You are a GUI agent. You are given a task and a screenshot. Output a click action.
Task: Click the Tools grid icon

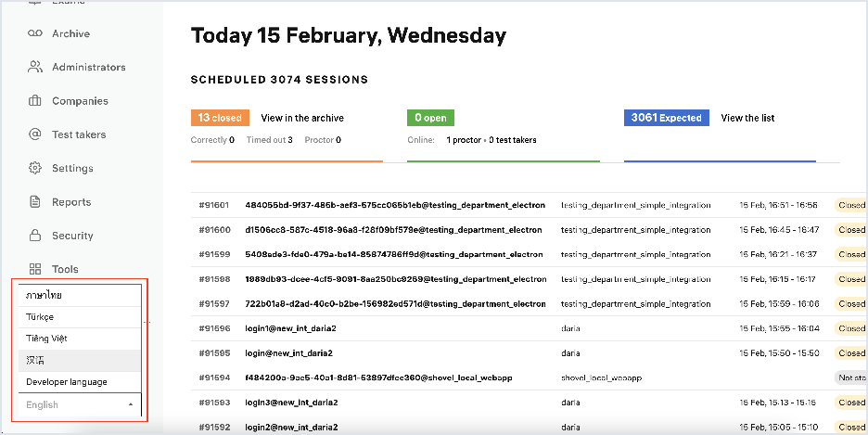coord(35,269)
